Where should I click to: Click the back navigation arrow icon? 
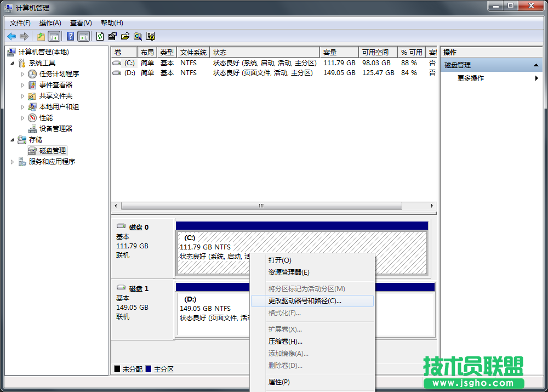(x=11, y=36)
